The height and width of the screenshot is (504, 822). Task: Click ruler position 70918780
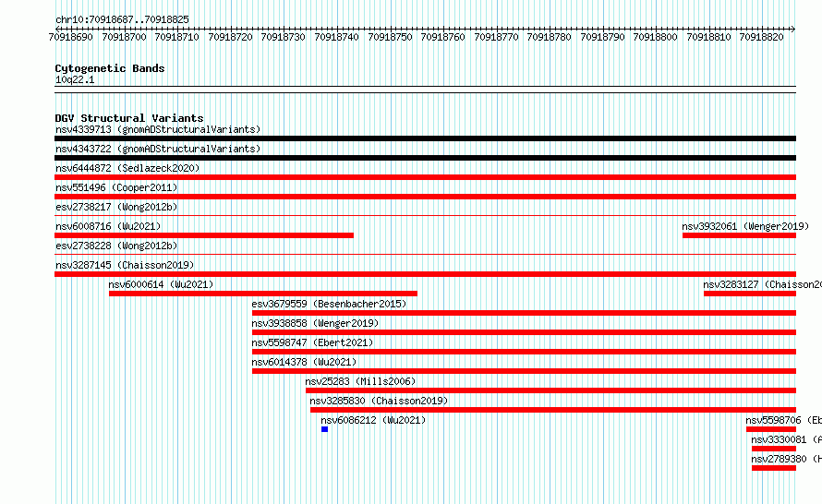coord(549,37)
